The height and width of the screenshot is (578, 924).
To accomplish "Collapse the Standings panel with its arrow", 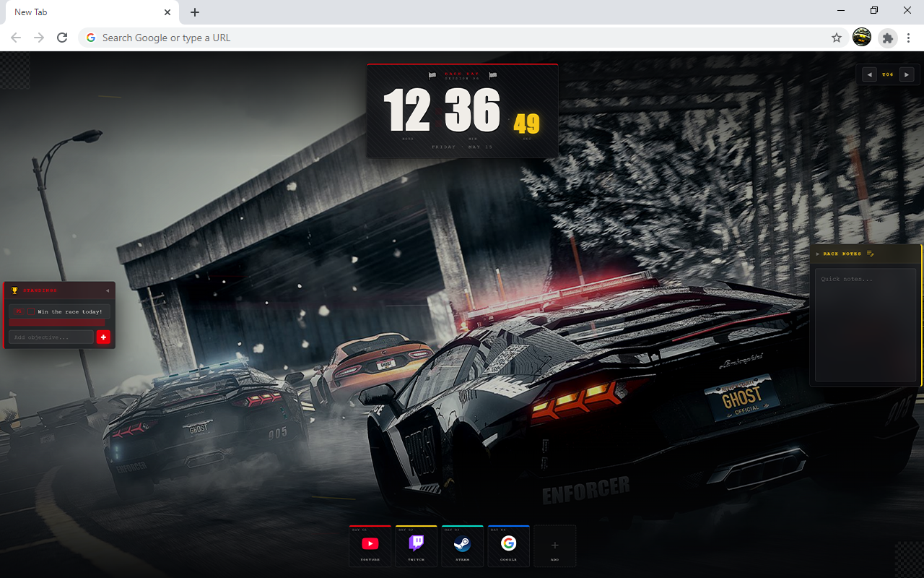I will tap(108, 290).
